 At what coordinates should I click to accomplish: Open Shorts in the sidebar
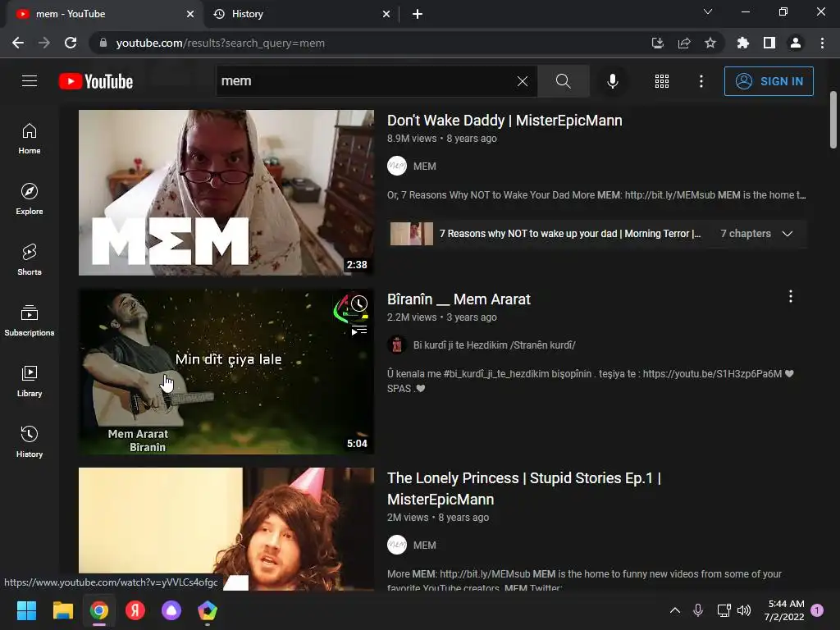[x=30, y=260]
